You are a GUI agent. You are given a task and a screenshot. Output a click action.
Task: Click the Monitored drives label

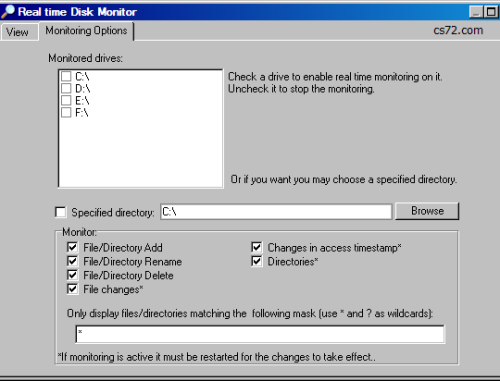pyautogui.click(x=86, y=58)
